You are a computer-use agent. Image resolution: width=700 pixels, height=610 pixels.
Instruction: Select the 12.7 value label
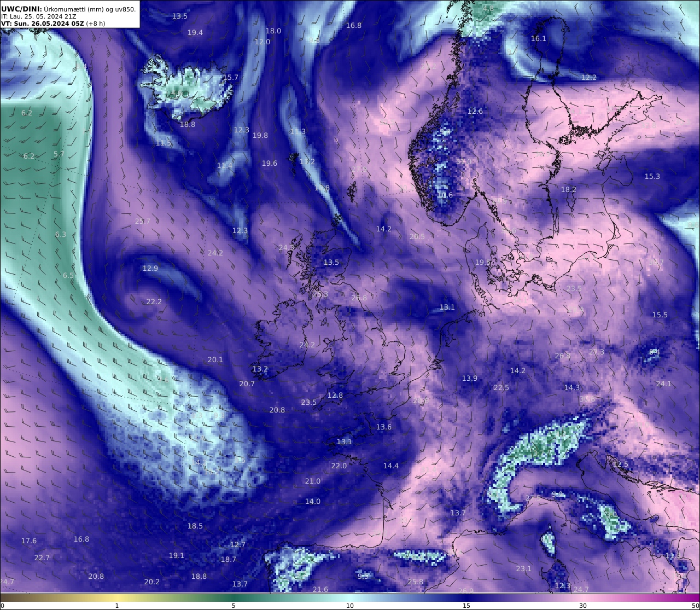pyautogui.click(x=238, y=545)
